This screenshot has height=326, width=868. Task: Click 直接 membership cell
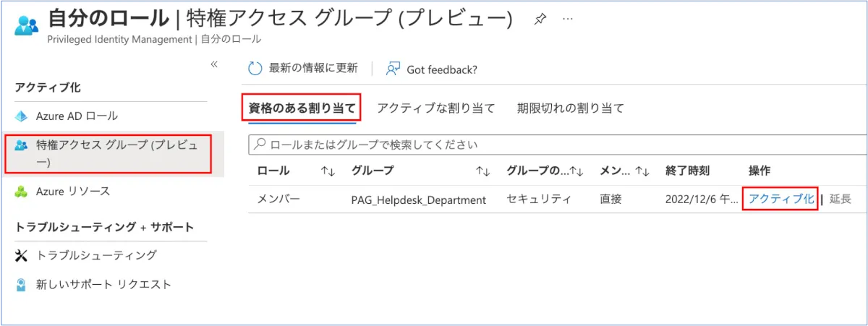(610, 200)
